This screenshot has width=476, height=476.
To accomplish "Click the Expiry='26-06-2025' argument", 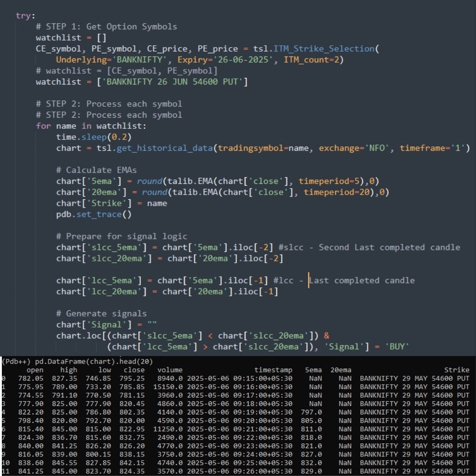I will click(225, 60).
